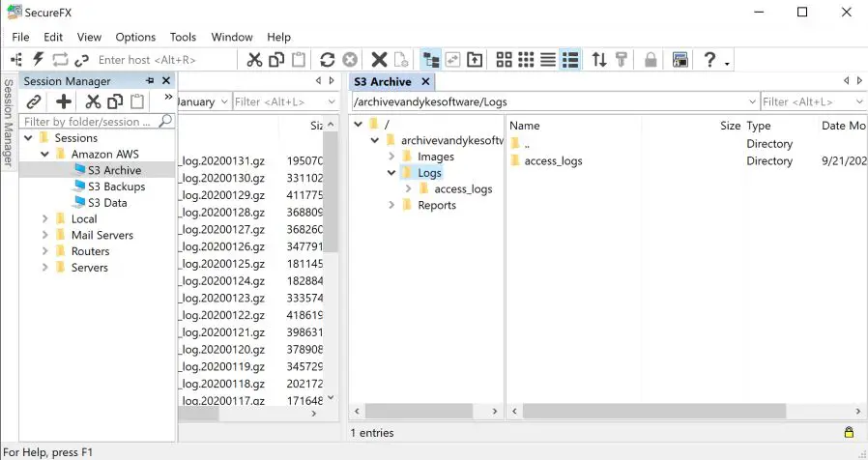868x460 pixels.
Task: Click Session Manager's Cut scissors icon
Action: 93,101
